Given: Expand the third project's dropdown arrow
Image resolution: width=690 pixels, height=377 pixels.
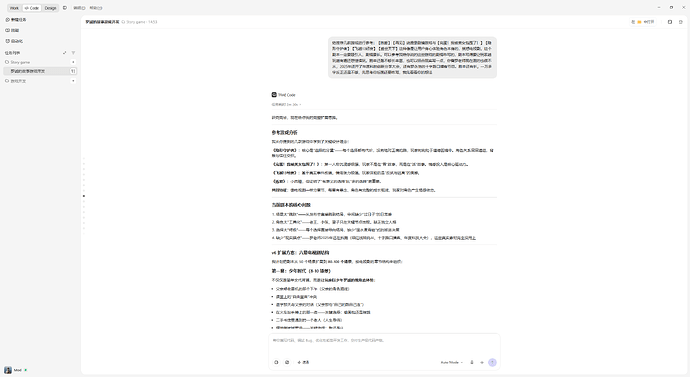Looking at the screenshot, I should pos(73,81).
